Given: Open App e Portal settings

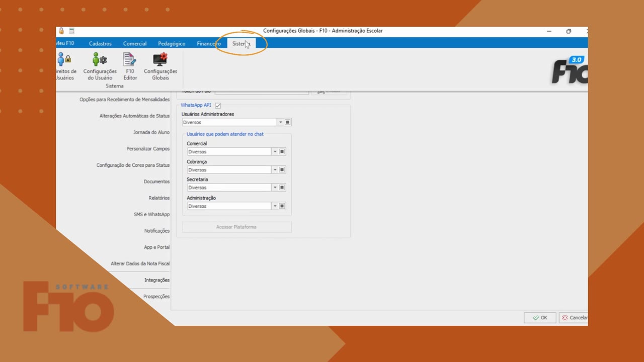Looking at the screenshot, I should 156,247.
